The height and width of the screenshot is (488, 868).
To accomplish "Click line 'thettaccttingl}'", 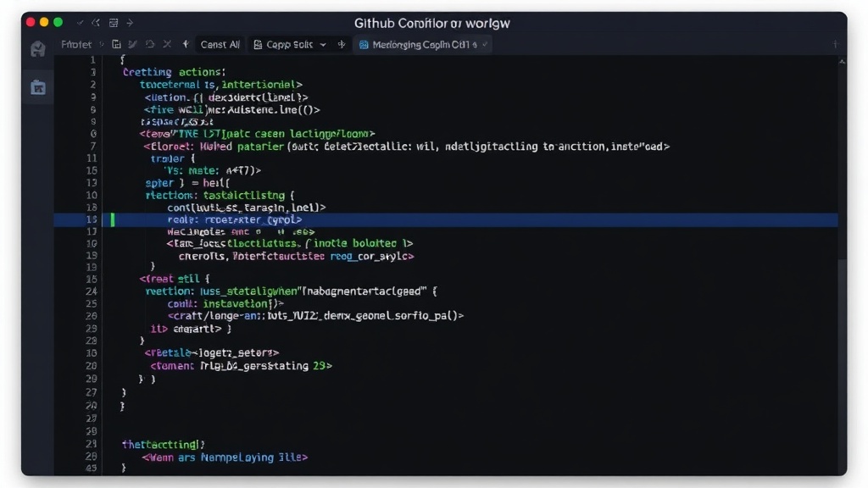I will [164, 444].
